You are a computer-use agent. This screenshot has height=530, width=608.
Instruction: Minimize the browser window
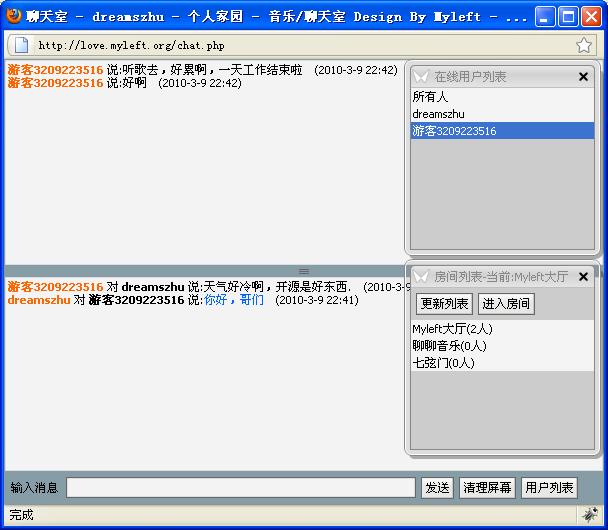[544, 17]
